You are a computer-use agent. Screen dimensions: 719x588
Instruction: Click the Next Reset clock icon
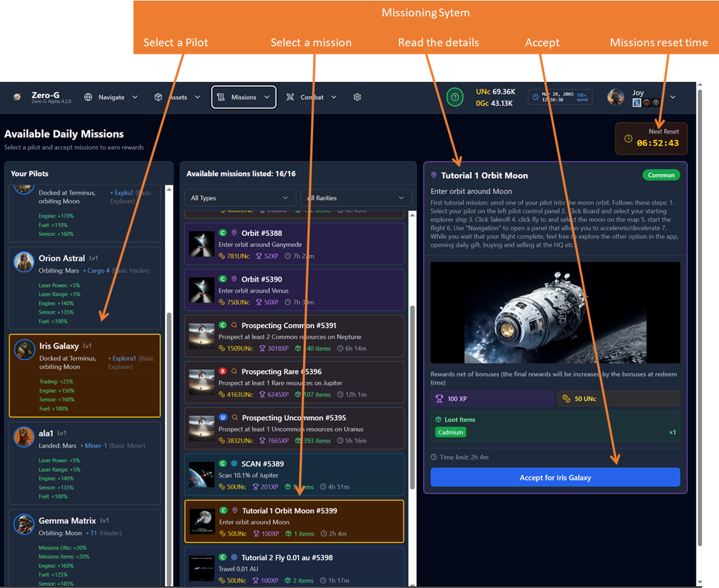(x=629, y=139)
